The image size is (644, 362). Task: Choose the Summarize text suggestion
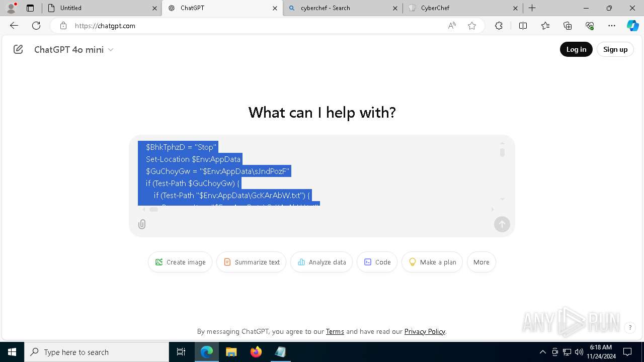252,262
